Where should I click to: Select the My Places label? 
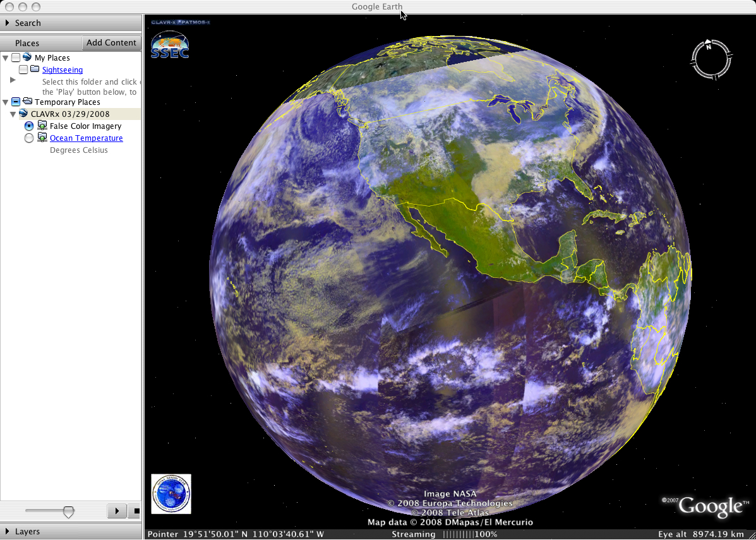[52, 58]
